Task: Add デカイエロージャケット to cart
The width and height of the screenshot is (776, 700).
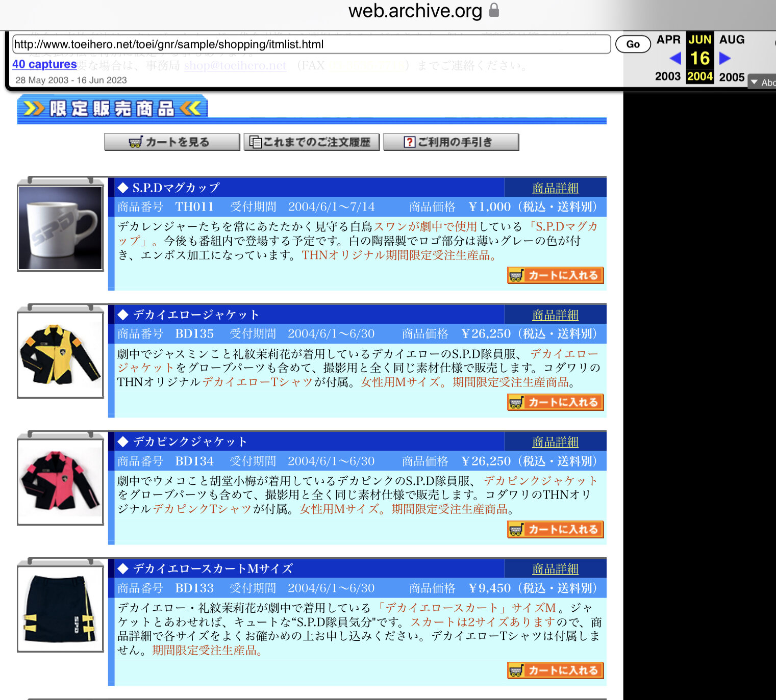Action: 556,402
